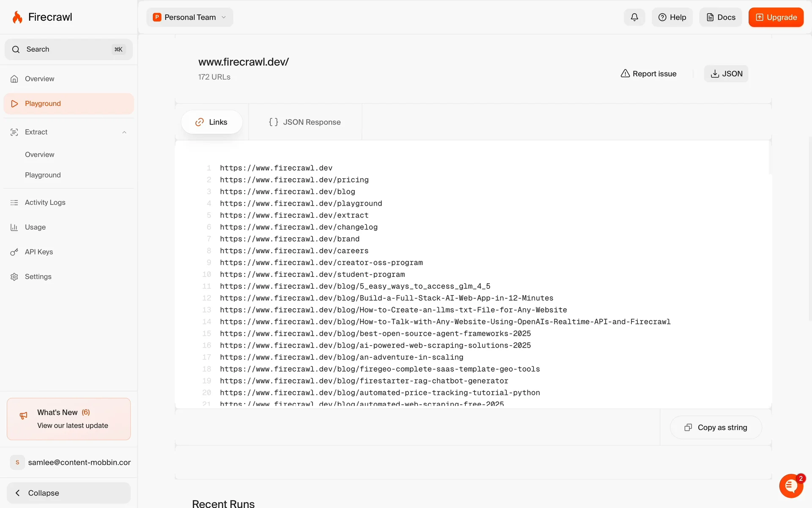Collapse the Extract section chevron

[x=124, y=133]
